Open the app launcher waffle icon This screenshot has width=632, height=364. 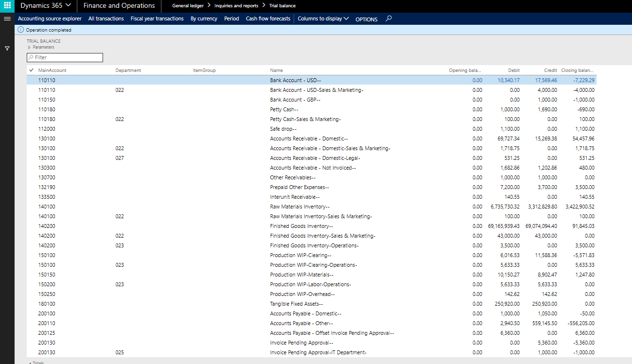click(x=7, y=6)
